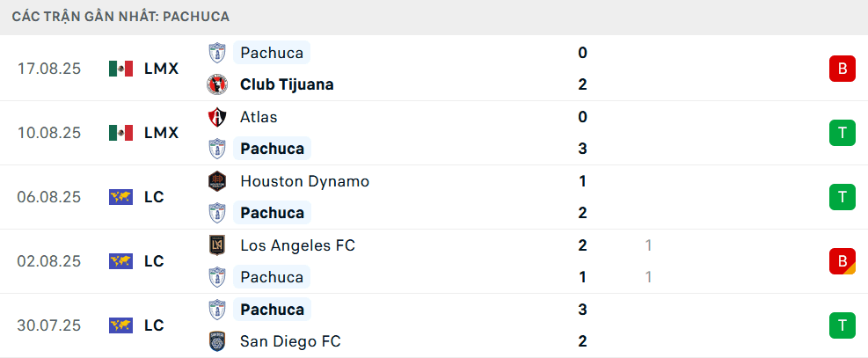Screen dimensions: 868x358
Task: Click the Atlas team crest
Action: (x=216, y=117)
